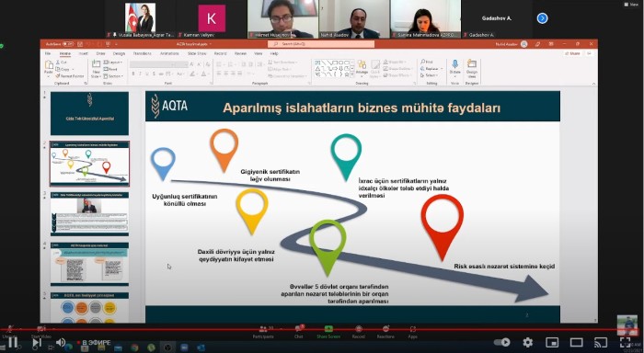Screen dimensions: 644x353
Task: Pause the YouTube video playback
Action: (13, 342)
